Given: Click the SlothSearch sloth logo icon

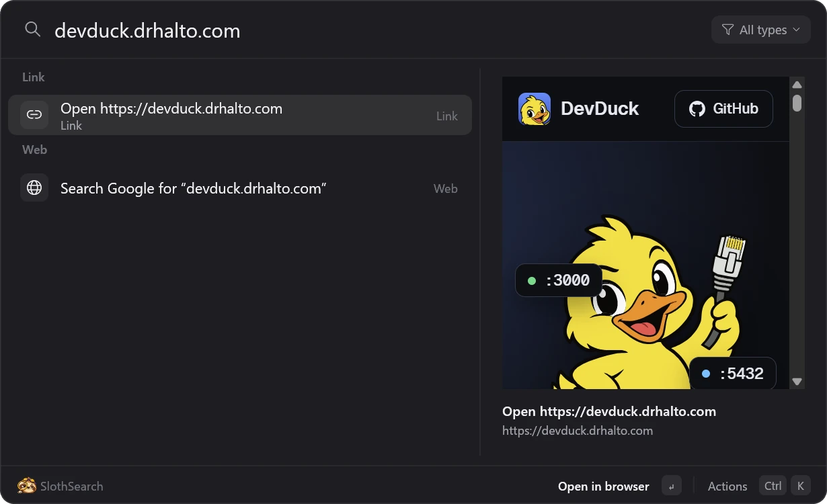Looking at the screenshot, I should click(x=27, y=486).
